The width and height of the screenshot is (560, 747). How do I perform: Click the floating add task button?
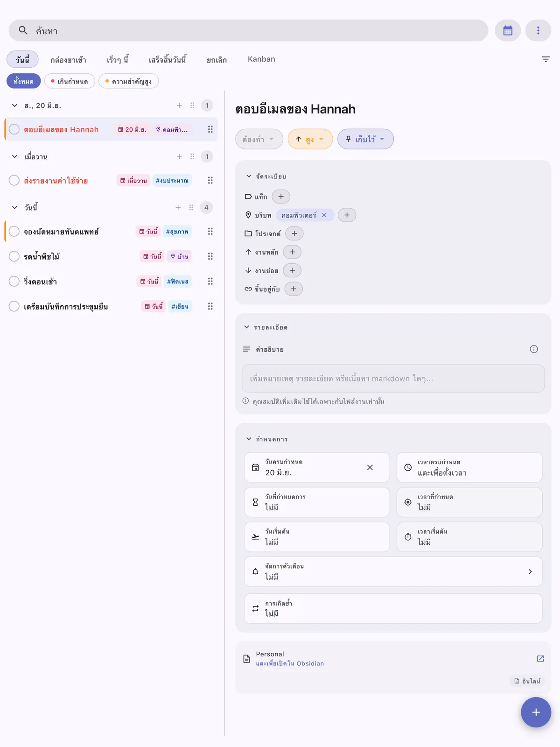tap(536, 712)
